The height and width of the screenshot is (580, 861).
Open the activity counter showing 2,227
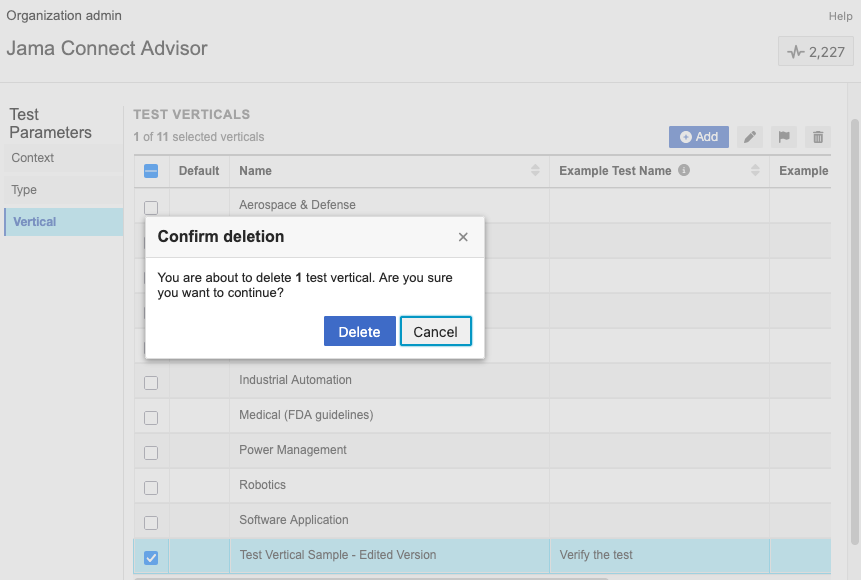click(x=816, y=52)
